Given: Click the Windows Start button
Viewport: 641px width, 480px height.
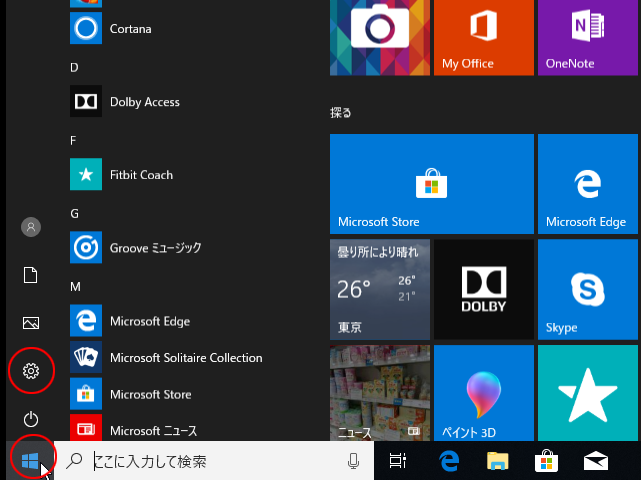Looking at the screenshot, I should pos(29,461).
